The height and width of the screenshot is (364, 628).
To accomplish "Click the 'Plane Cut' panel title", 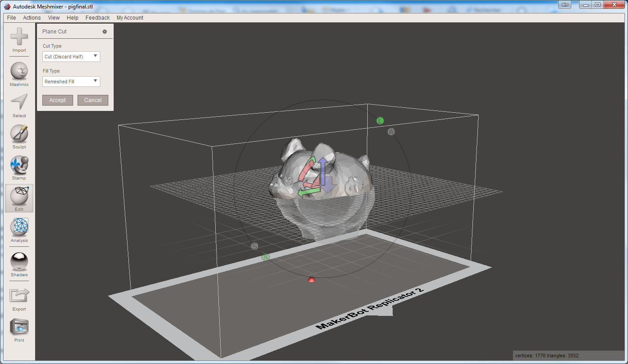I will pyautogui.click(x=54, y=32).
